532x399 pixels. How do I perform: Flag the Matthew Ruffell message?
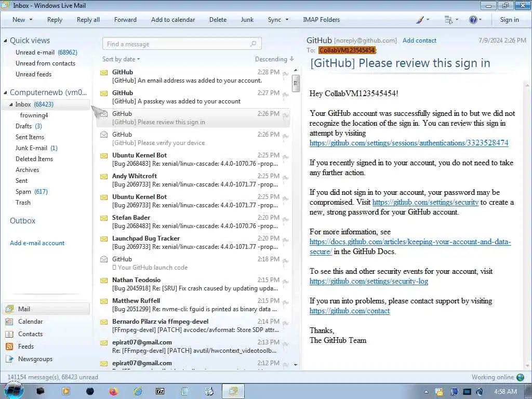point(285,302)
